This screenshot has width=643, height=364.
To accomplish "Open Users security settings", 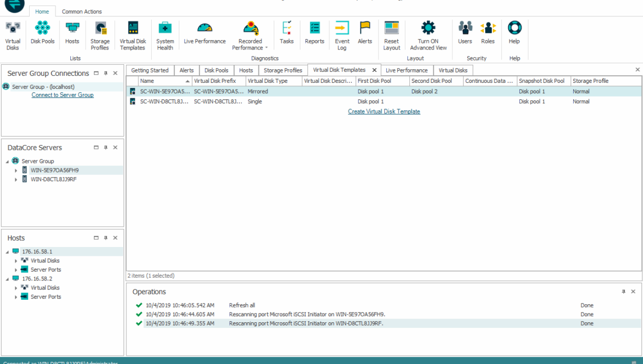I will (465, 33).
